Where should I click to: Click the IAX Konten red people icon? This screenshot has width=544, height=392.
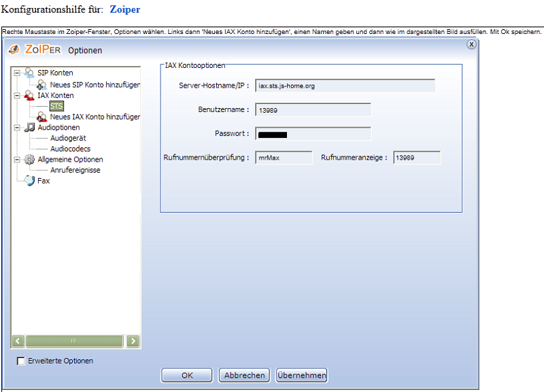[x=29, y=96]
